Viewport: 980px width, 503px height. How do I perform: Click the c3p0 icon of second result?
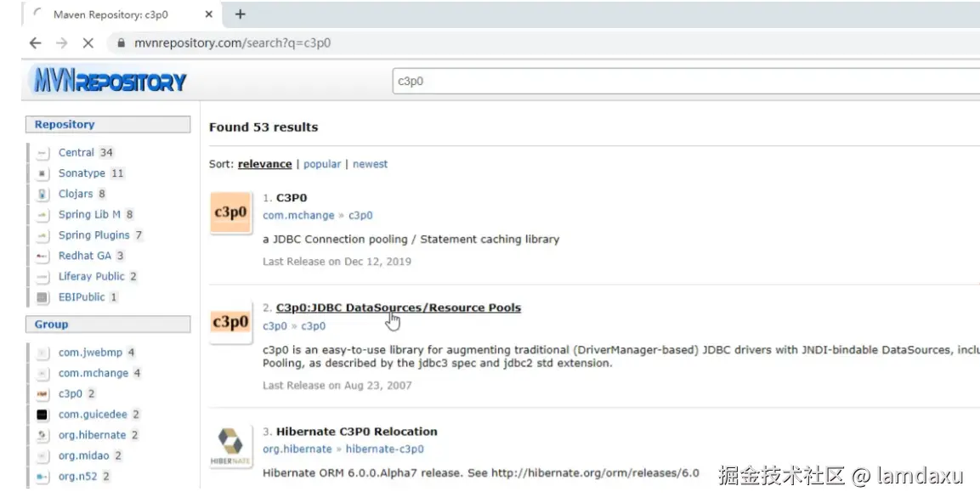point(230,323)
